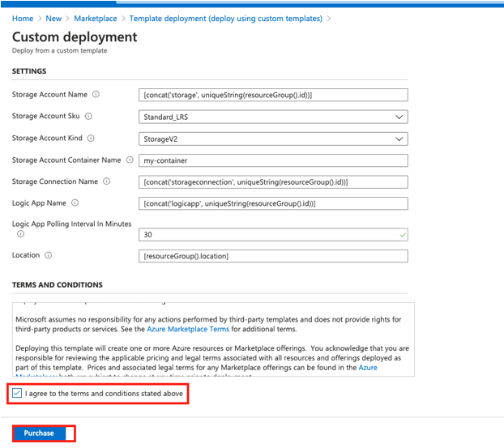The image size is (504, 448).
Task: Show info icon next to Storage Account Sku
Action: pyautogui.click(x=88, y=117)
